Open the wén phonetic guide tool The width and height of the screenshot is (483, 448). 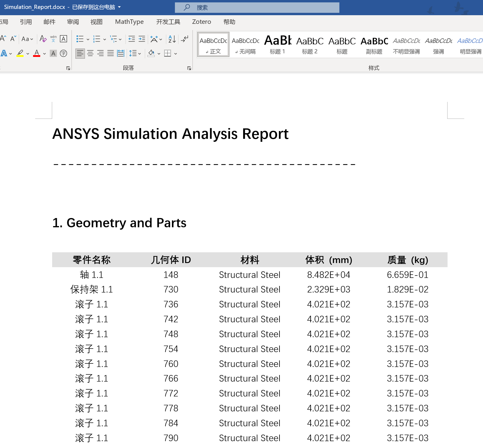click(53, 39)
